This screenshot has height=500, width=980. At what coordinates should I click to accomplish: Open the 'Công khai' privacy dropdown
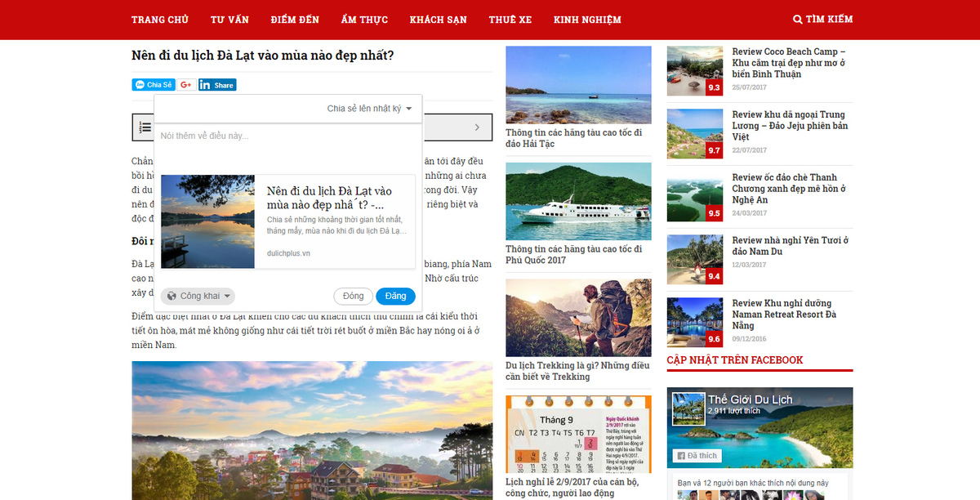tap(198, 296)
